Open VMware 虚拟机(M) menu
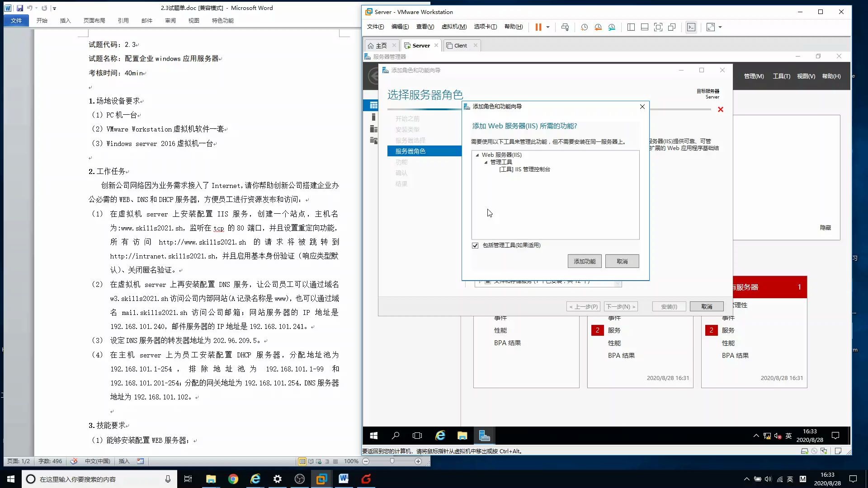 [x=454, y=27]
